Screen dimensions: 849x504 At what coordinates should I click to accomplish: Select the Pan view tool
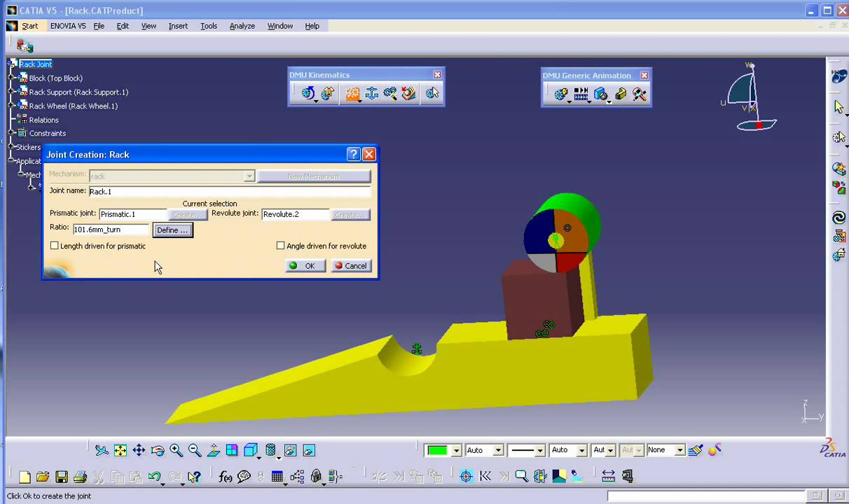click(x=139, y=450)
